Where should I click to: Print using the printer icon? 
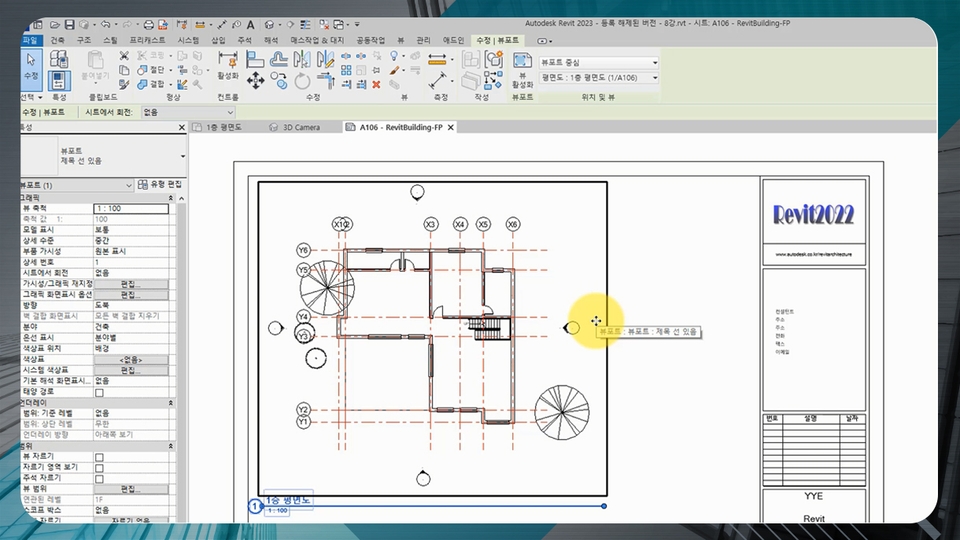click(x=148, y=24)
